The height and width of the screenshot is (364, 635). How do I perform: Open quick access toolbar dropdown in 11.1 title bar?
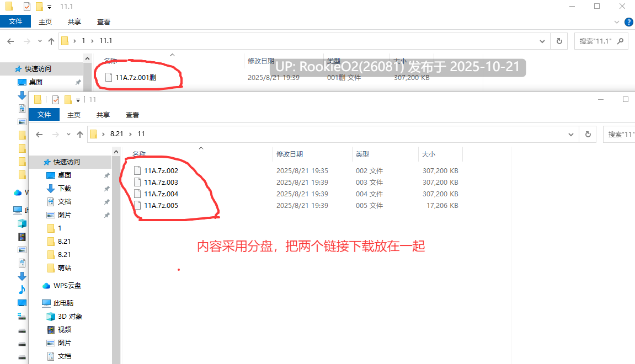(x=50, y=7)
